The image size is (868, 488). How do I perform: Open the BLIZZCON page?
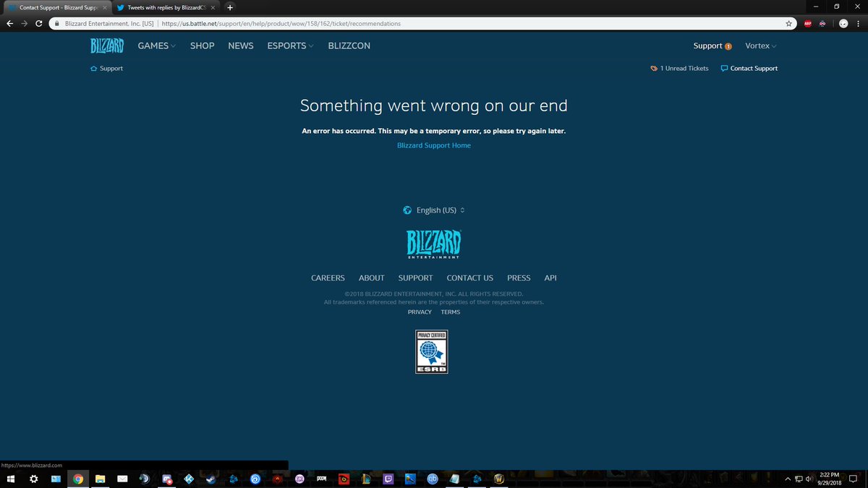pos(349,46)
